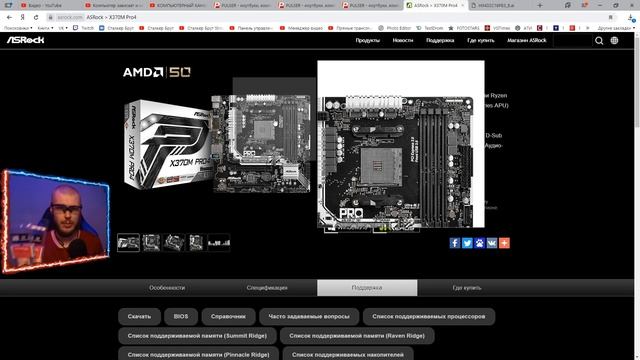This screenshot has height=360, width=640.
Task: Open the Справочник section
Action: coord(228,316)
